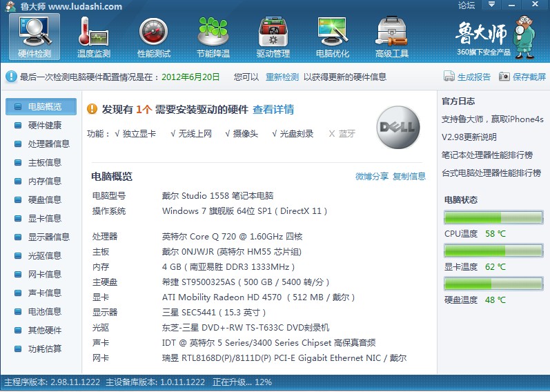550x392 pixels.
Task: Click the Windows 7 旗舰版 64位 SP1 text
Action: click(x=244, y=211)
